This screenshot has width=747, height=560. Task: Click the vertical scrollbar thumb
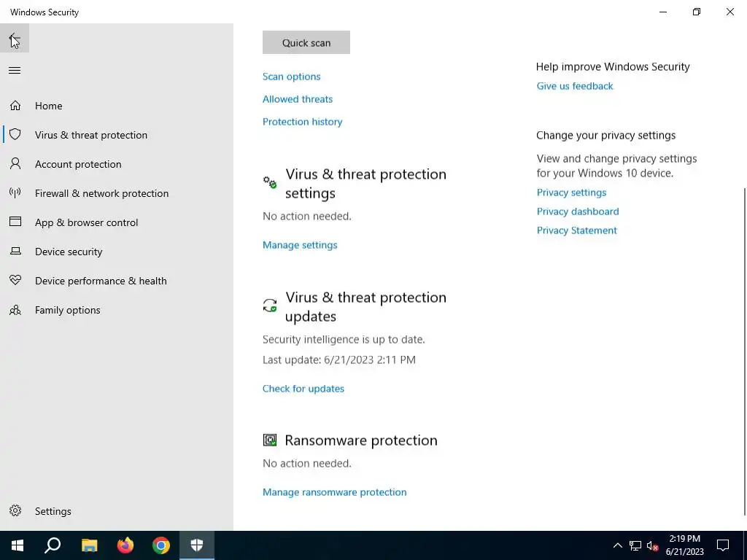745,351
